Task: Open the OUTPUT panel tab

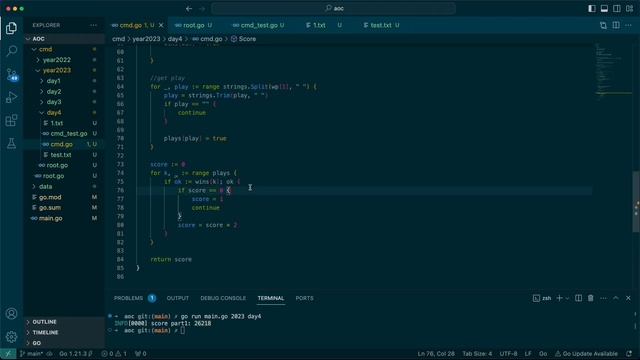Action: point(178,298)
